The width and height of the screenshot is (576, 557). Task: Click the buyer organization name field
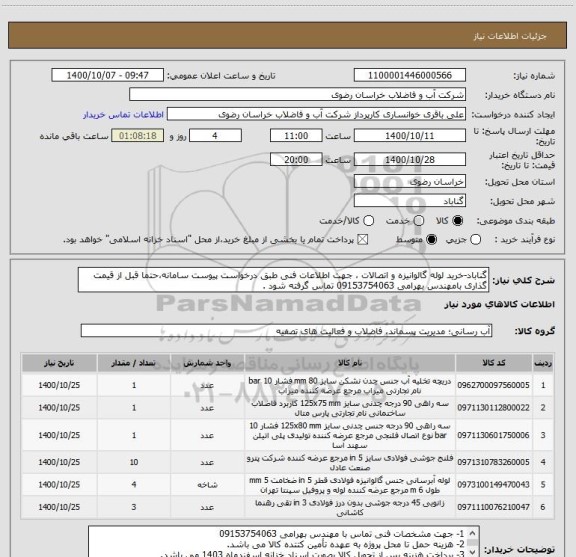pos(298,95)
